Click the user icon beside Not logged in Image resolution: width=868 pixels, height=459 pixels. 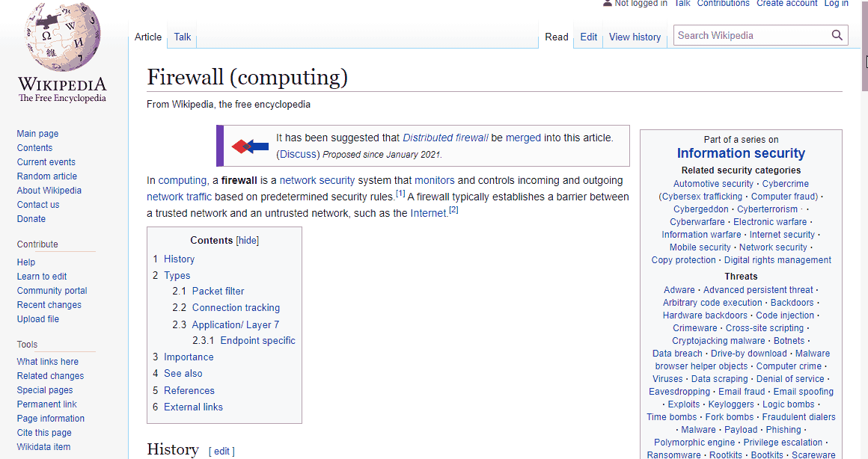(x=608, y=3)
